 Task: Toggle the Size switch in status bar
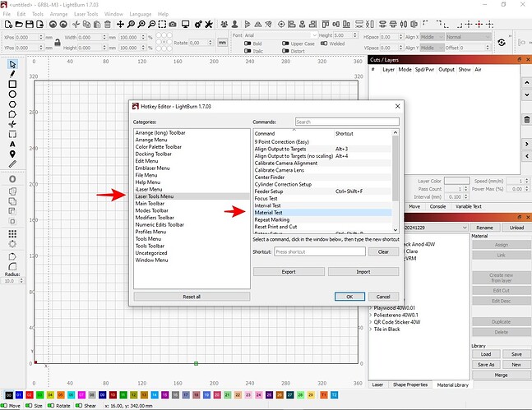[29, 406]
